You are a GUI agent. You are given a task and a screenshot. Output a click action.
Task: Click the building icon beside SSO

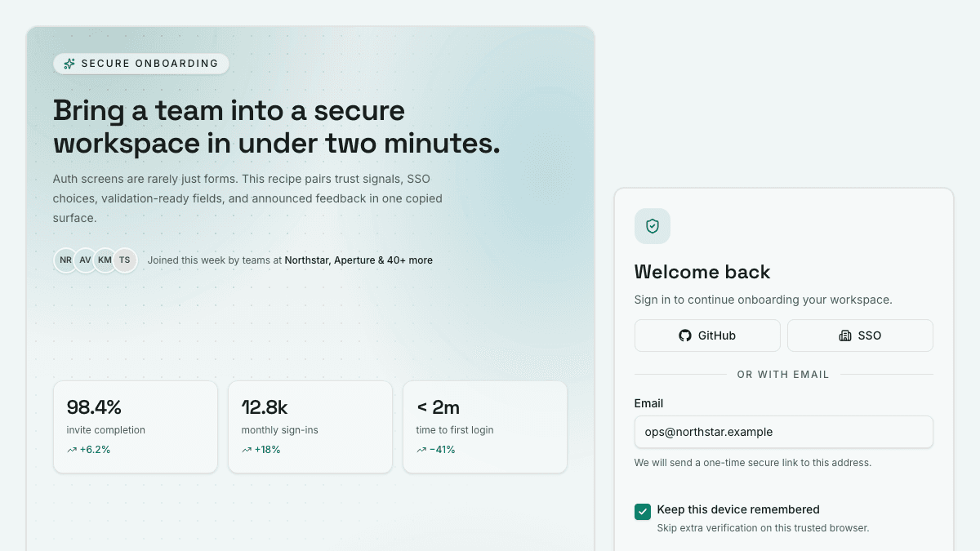pos(845,335)
